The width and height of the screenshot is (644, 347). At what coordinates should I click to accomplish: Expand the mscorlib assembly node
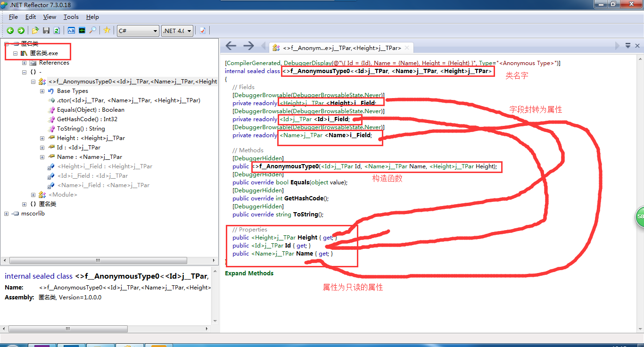click(x=7, y=214)
